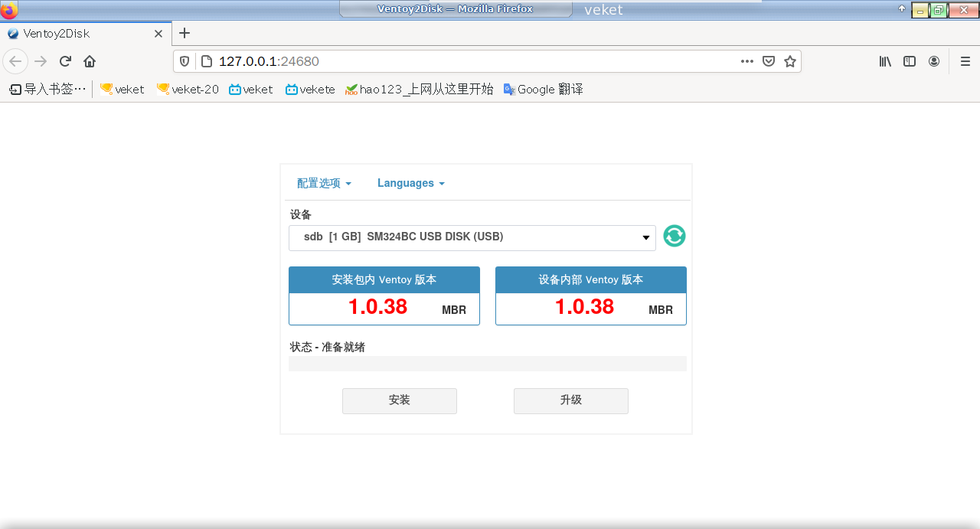This screenshot has height=529, width=980.
Task: Open the second veket bookmark with TV icon
Action: point(251,89)
